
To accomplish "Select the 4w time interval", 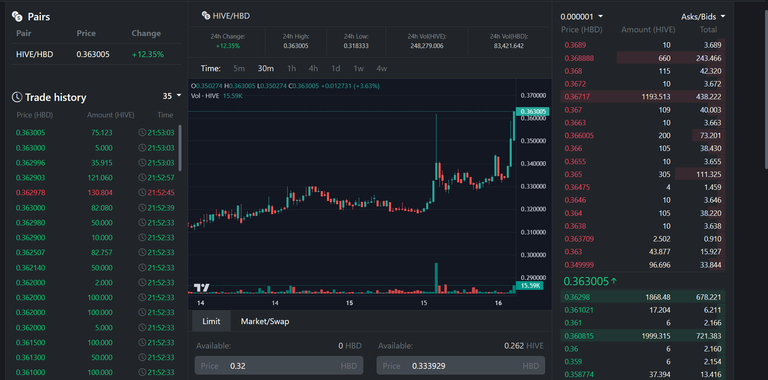I will coord(382,69).
